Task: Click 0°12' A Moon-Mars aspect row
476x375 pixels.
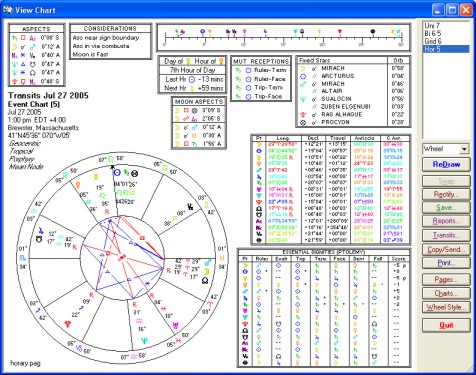Action: pyautogui.click(x=199, y=127)
